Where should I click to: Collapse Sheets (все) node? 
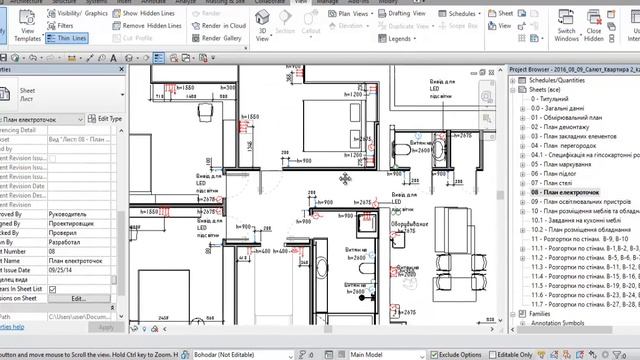pos(513,90)
